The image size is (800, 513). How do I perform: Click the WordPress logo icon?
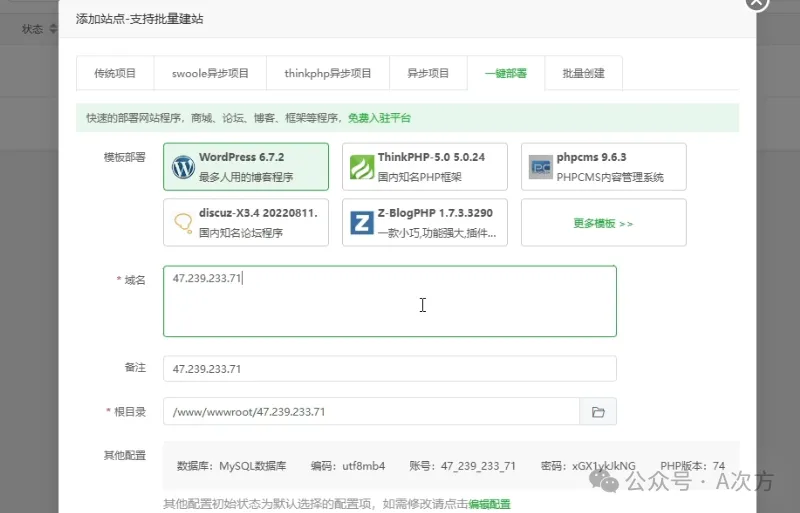click(183, 167)
